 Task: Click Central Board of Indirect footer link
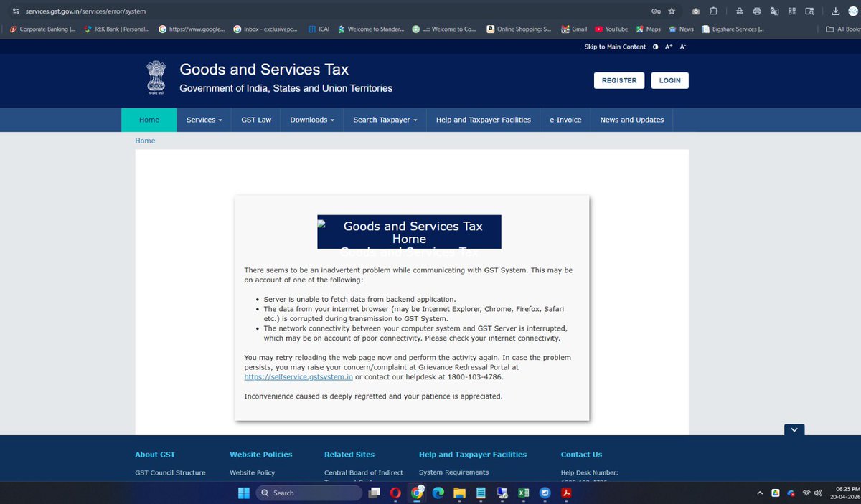(x=364, y=472)
